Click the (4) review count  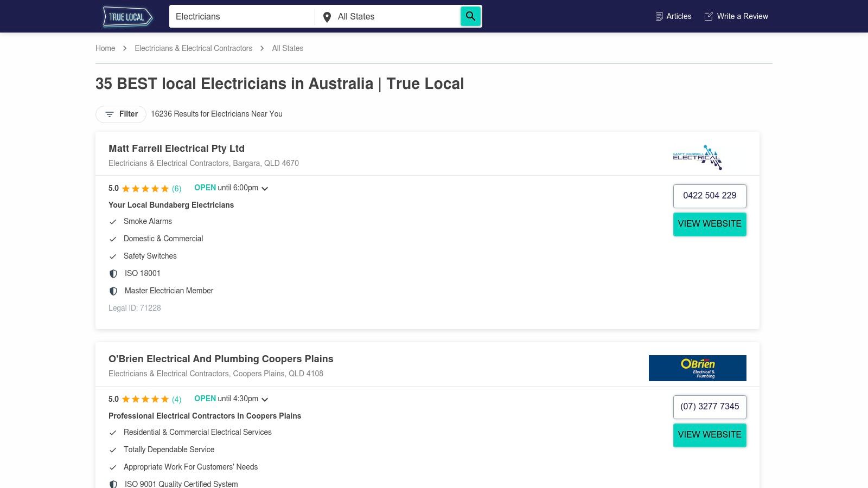(x=177, y=400)
